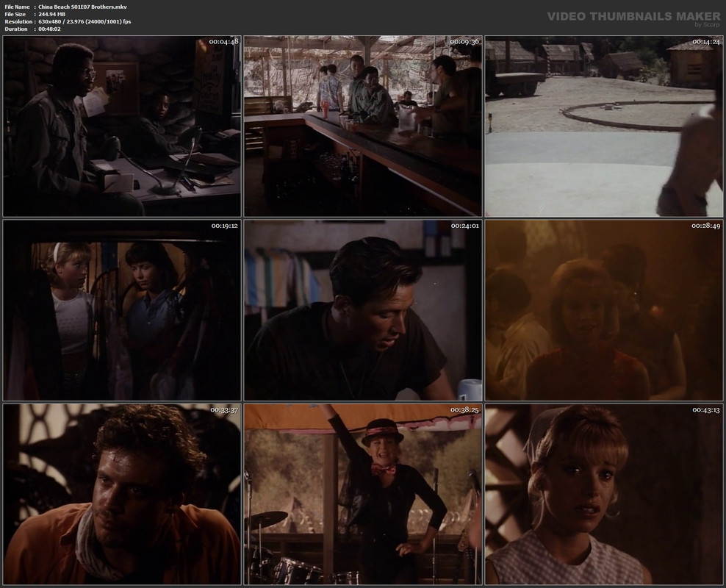Click the 00:04:48 timestamp overlay
726x588 pixels.
(x=223, y=42)
